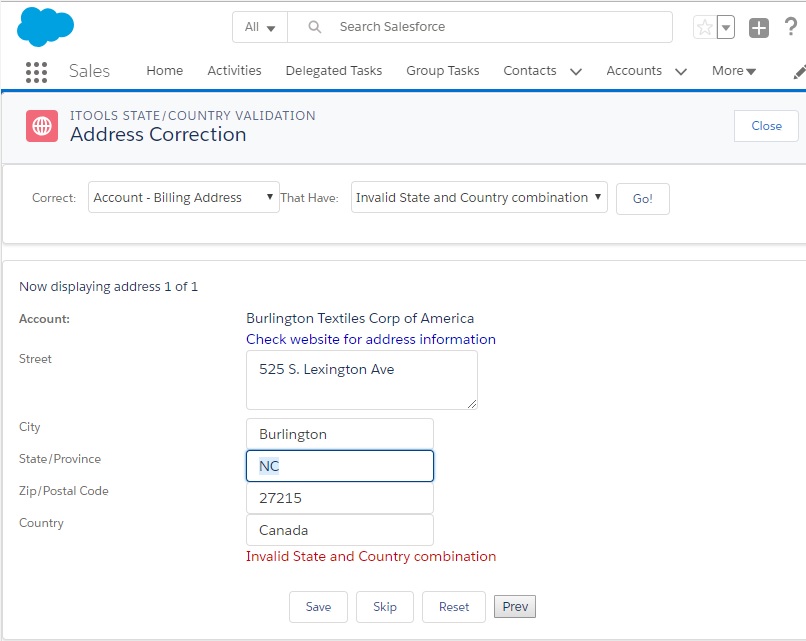806x641 pixels.
Task: Click the global actions plus icon
Action: 759,28
